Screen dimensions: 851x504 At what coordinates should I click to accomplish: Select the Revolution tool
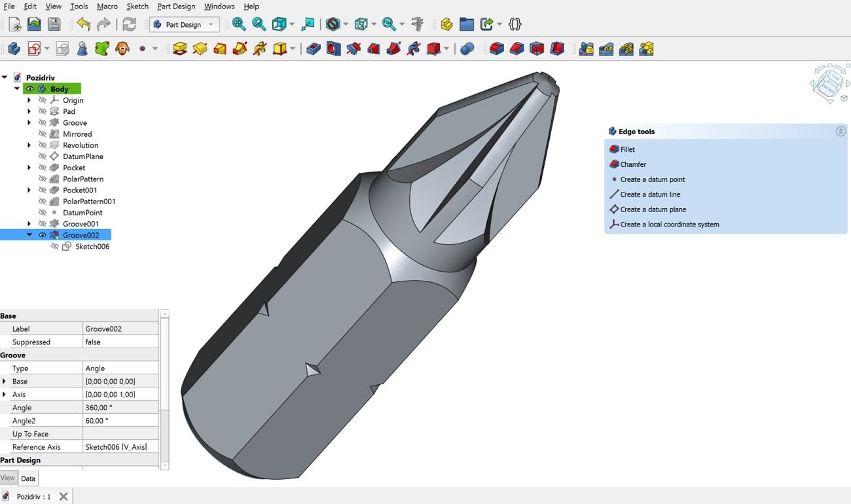(x=199, y=48)
